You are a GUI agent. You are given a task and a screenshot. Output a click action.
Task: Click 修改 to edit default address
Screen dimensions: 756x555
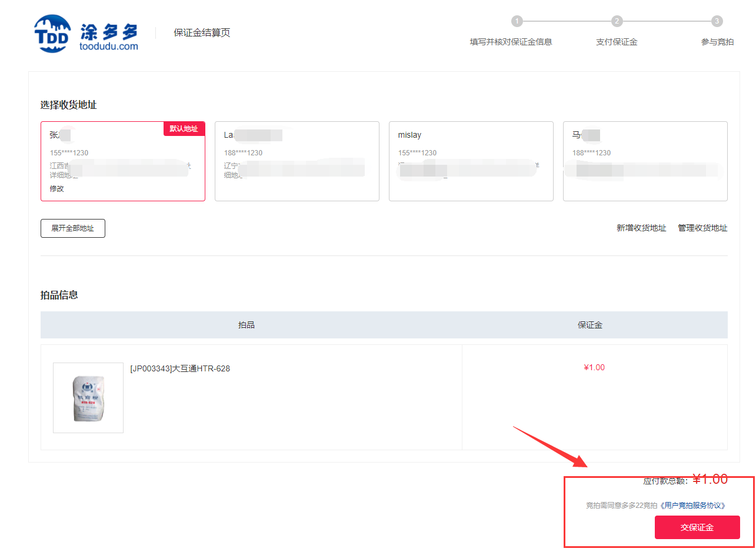[56, 189]
